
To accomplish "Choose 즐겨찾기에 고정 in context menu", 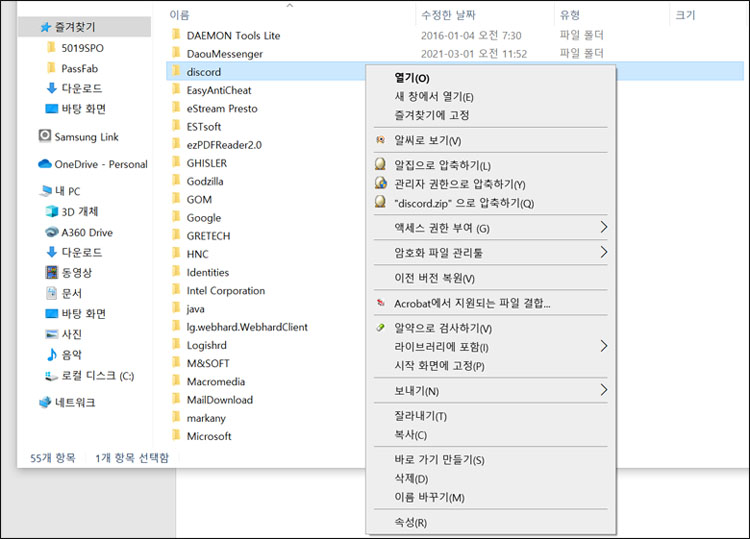I will tap(432, 115).
